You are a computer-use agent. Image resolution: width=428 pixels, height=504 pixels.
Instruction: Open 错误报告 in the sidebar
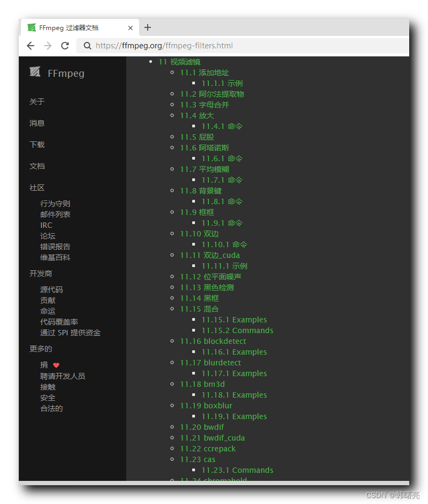point(55,247)
